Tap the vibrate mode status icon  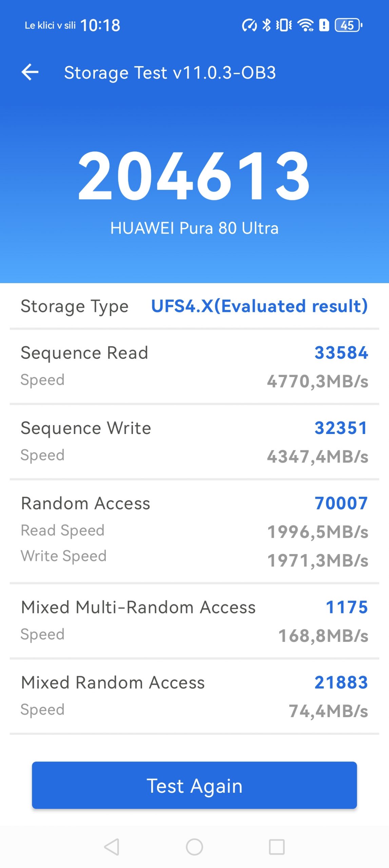284,25
